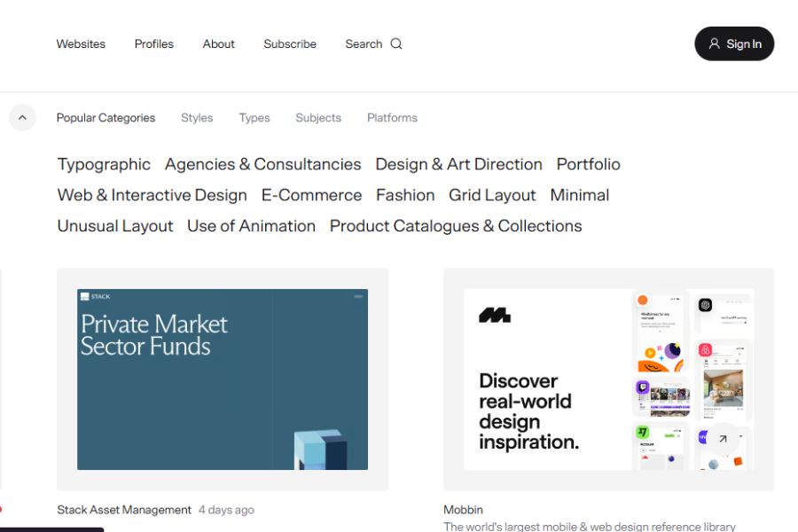Go to the Profiles page

pyautogui.click(x=154, y=43)
